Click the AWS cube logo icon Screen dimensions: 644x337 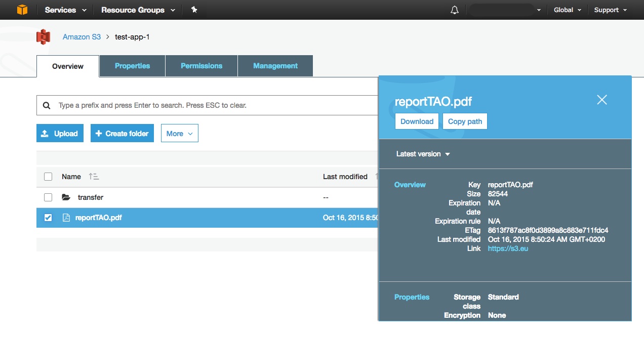point(22,10)
